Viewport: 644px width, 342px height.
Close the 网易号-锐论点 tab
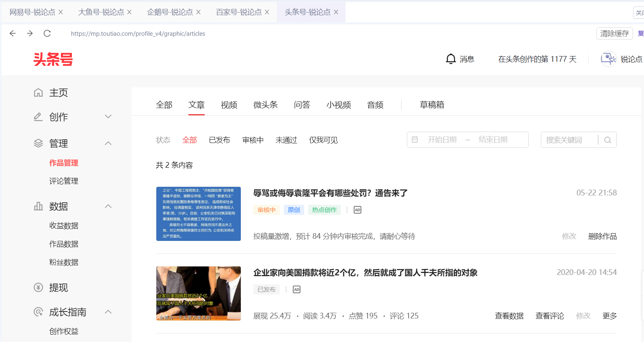(x=61, y=12)
